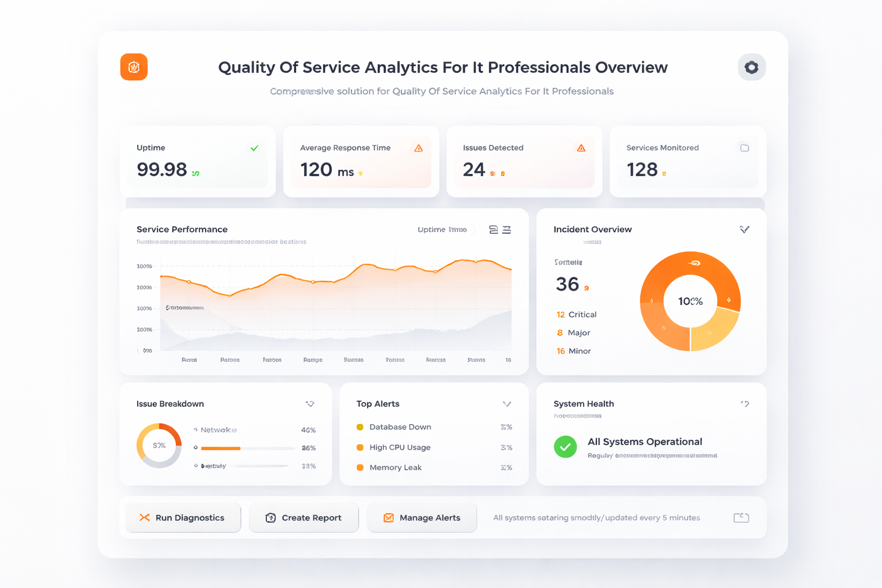Switch Service Performance to second layout view
Screen dimensions: 882x588
click(506, 230)
